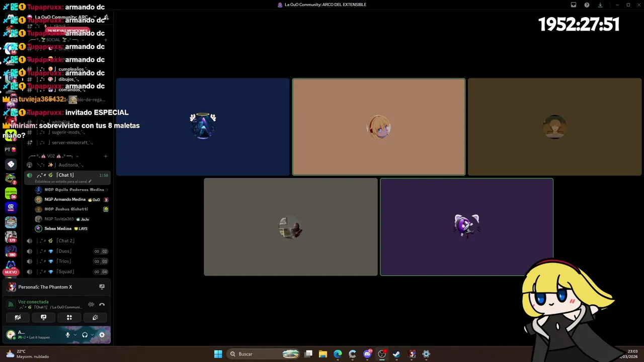Open voice connection info signal icon
Screen dimensions: 644x362
(x=11, y=304)
